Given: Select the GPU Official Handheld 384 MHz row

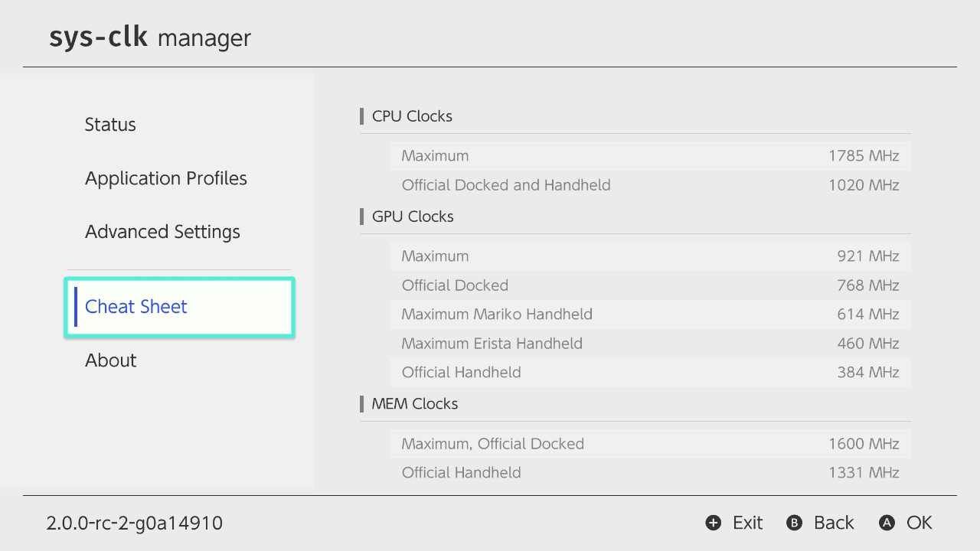Looking at the screenshot, I should click(x=650, y=373).
